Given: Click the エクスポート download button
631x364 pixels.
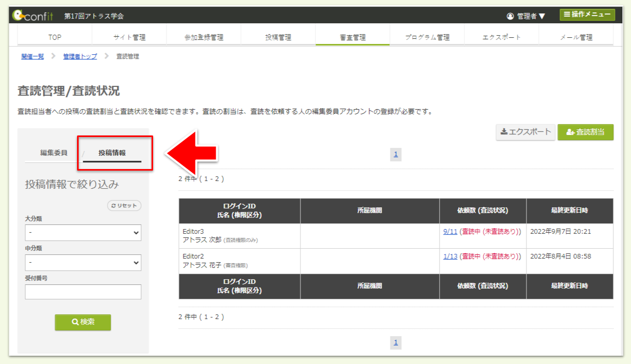Looking at the screenshot, I should (x=525, y=132).
